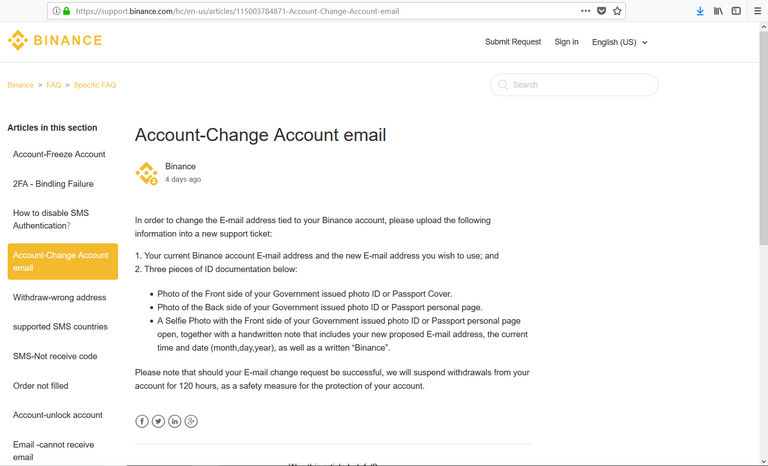Click Submit Request link
The image size is (768, 466).
(x=513, y=42)
